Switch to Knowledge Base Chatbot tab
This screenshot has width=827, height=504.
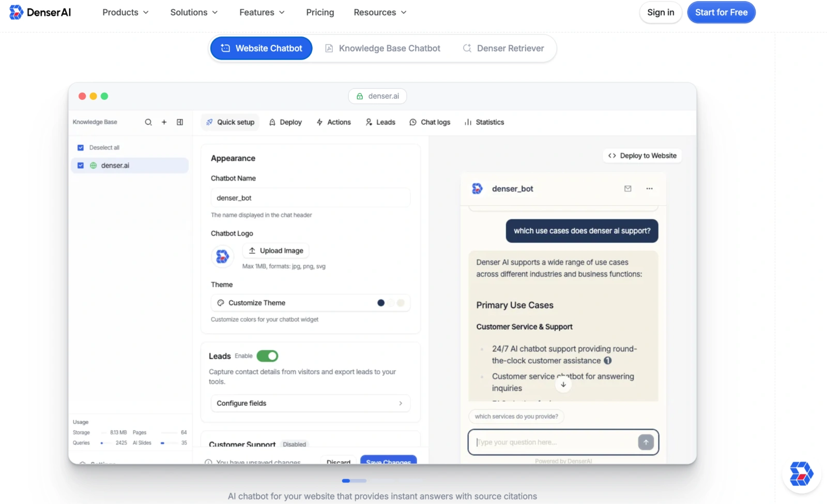[x=382, y=48]
